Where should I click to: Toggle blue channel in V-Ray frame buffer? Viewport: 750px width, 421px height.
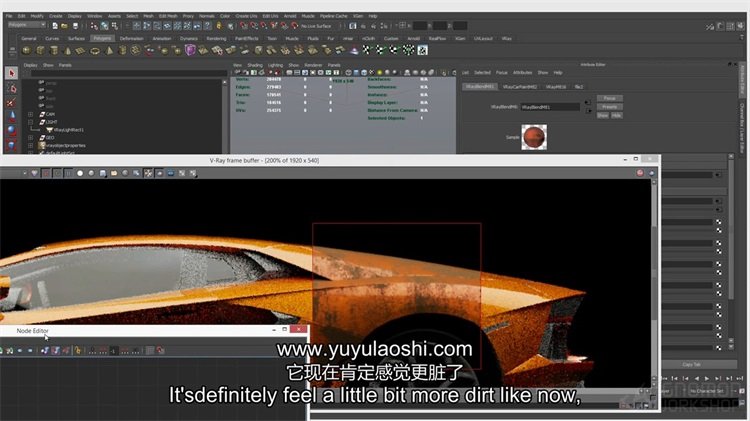(x=68, y=173)
